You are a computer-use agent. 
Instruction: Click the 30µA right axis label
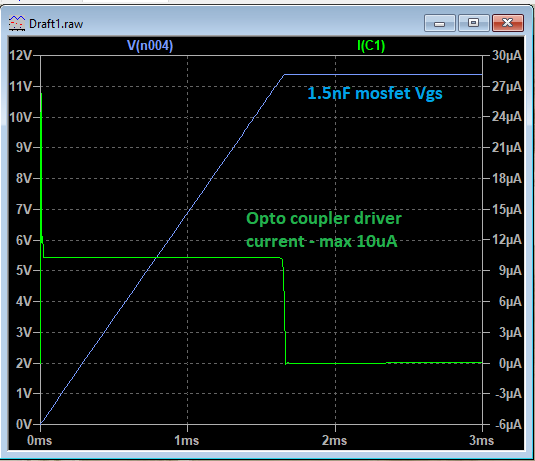[507, 55]
